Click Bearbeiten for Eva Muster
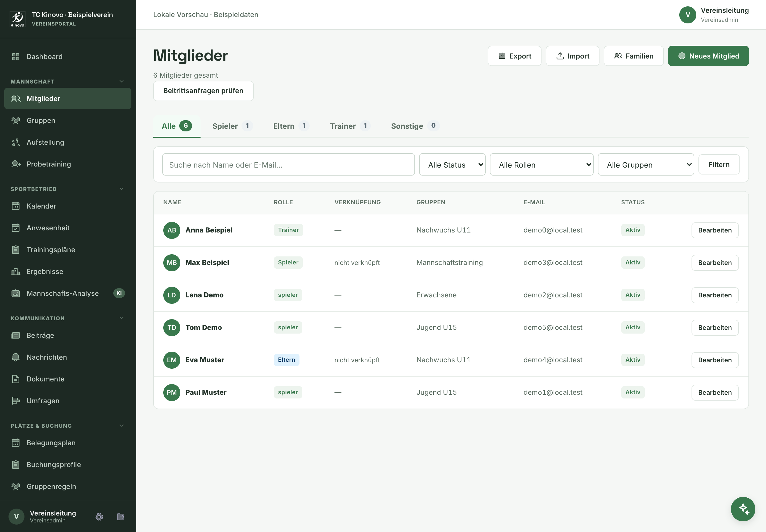 (x=715, y=360)
